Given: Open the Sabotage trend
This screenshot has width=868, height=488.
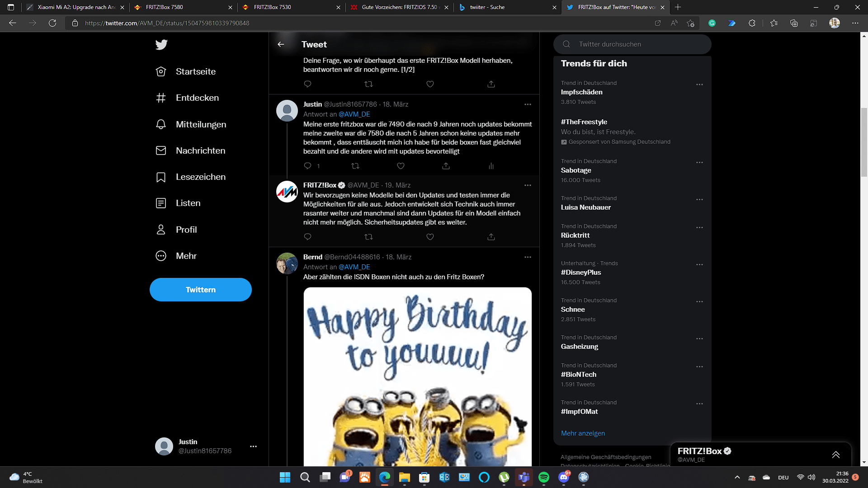Looking at the screenshot, I should coord(576,170).
